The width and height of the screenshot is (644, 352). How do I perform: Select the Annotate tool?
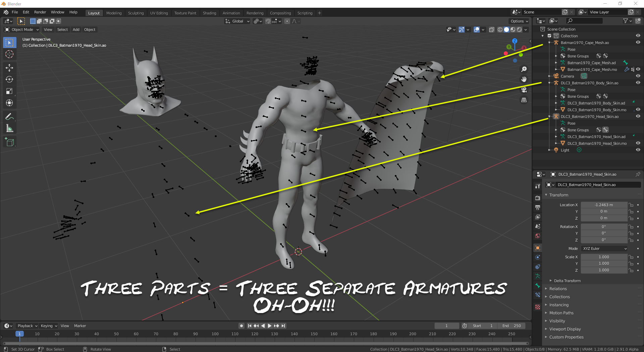9,117
